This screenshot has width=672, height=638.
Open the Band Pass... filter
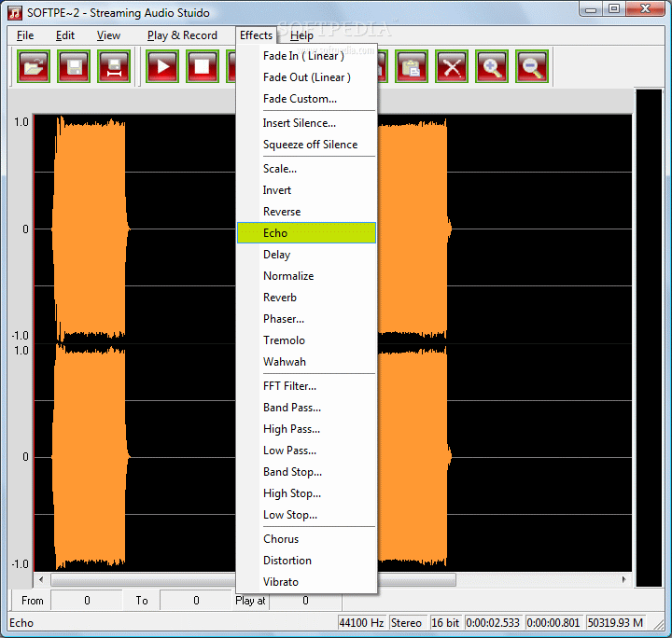coord(306,408)
